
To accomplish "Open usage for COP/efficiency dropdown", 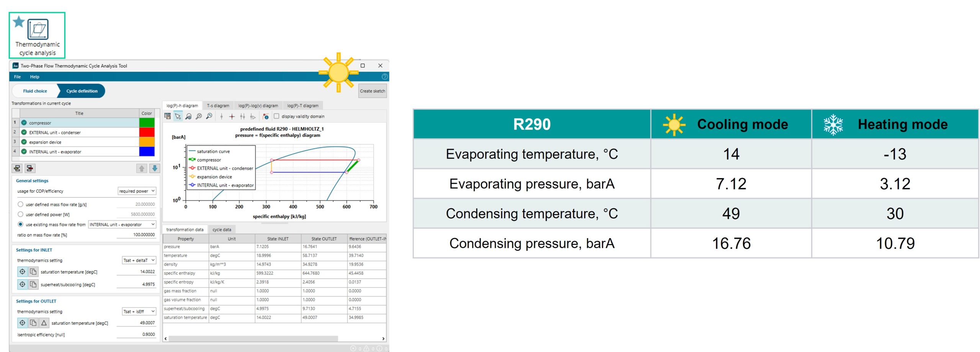I will (137, 191).
